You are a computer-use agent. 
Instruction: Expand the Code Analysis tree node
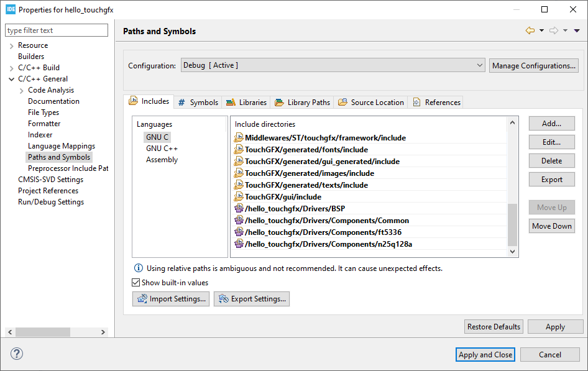[22, 90]
